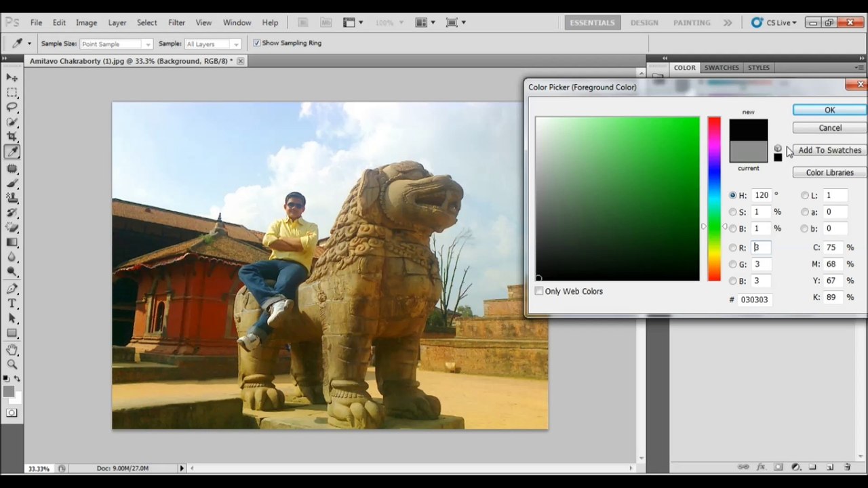Select the B brightness radio button

(732, 228)
